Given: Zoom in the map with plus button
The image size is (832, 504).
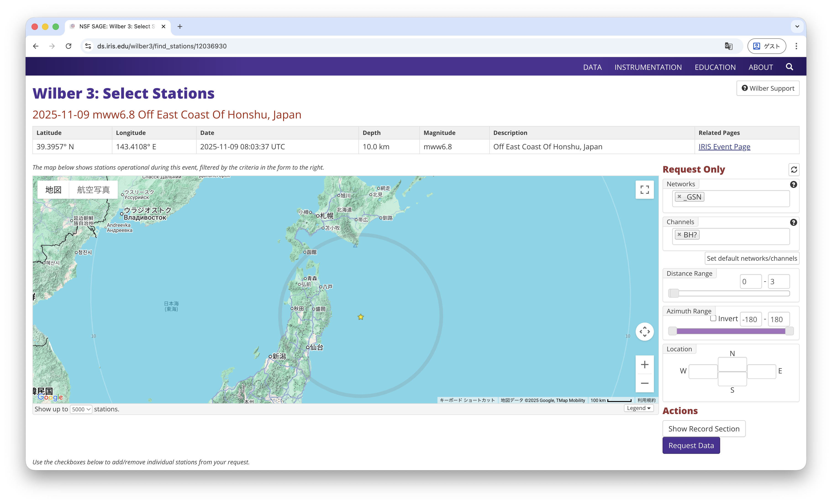Looking at the screenshot, I should click(644, 365).
